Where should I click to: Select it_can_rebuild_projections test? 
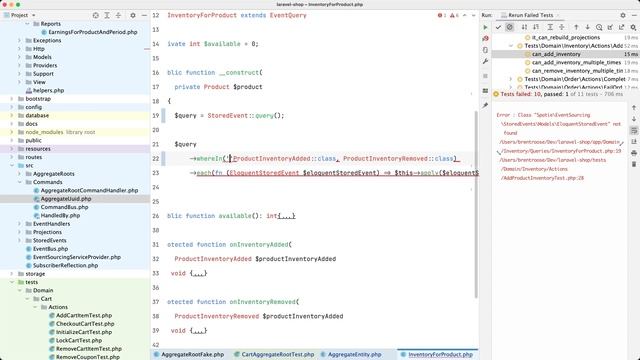click(x=566, y=37)
